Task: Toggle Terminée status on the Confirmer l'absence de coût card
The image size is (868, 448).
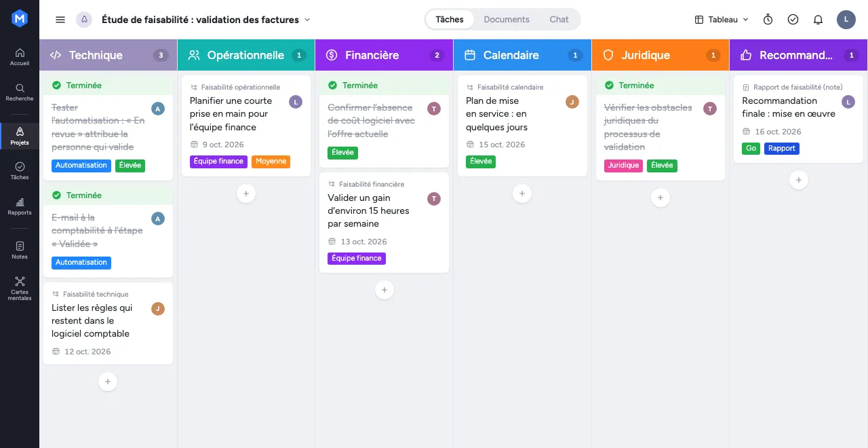Action: point(332,86)
